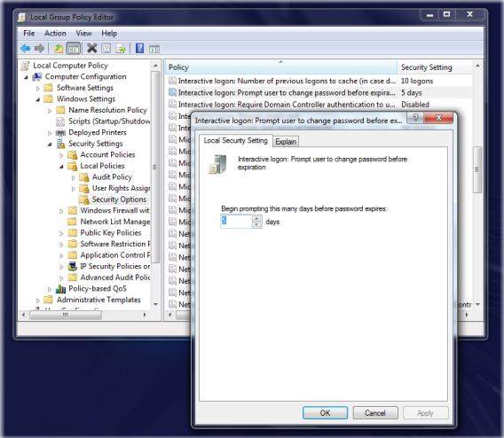
Task: Click the Properties toolbar icon
Action: [x=106, y=49]
